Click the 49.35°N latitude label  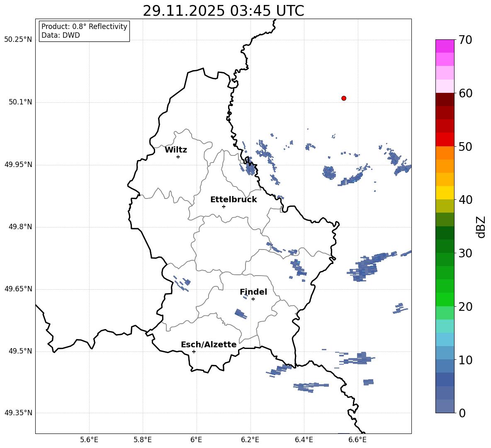coord(18,413)
